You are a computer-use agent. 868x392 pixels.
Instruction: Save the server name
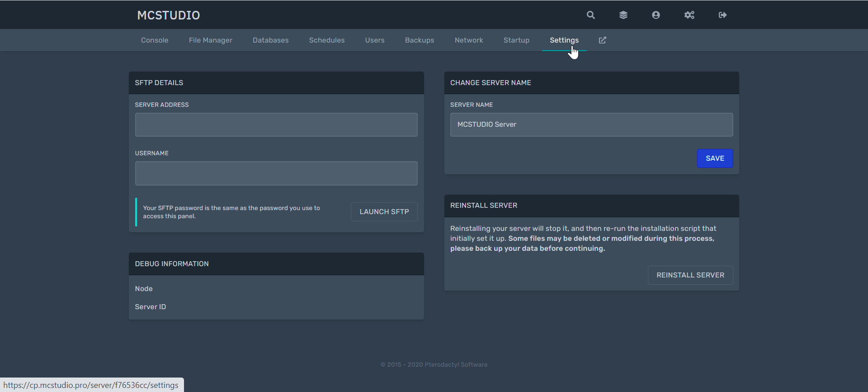pos(715,158)
